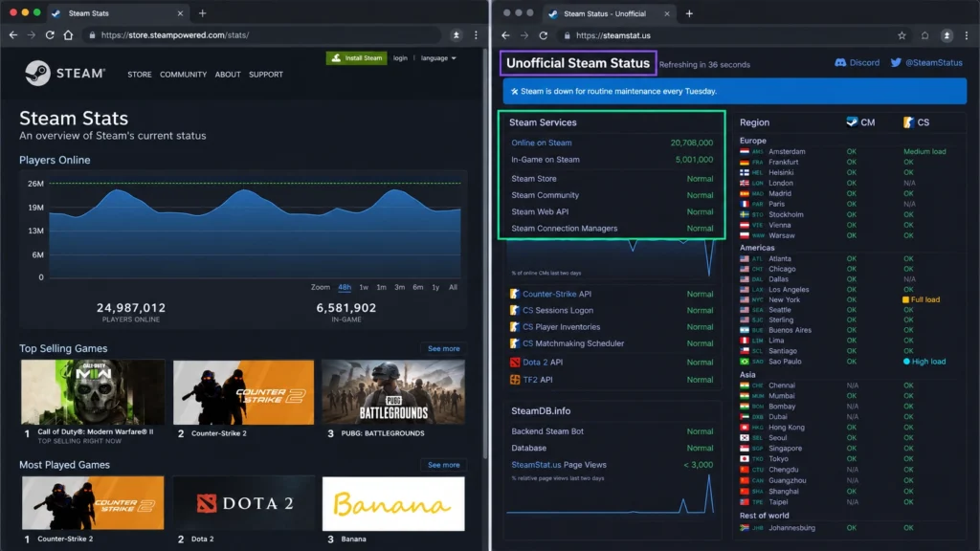Viewport: 980px width, 551px height.
Task: Open the SUPPORT menu item on Steam
Action: 266,75
